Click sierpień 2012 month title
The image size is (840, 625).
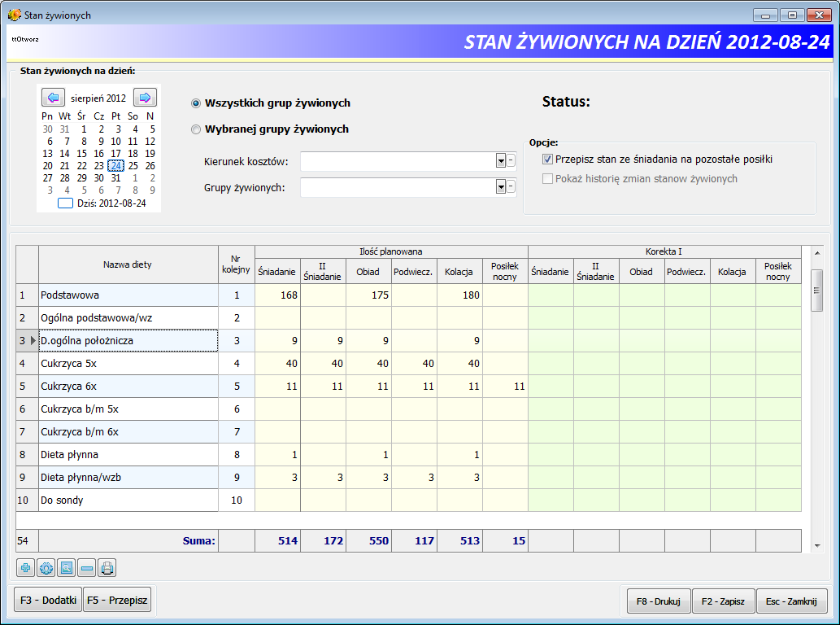coord(98,98)
